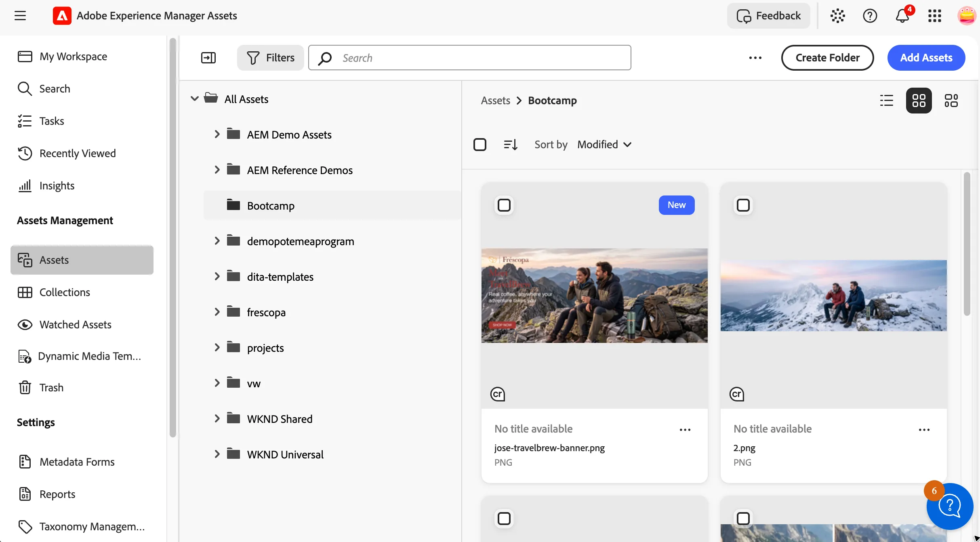This screenshot has width=980, height=542.
Task: Open the more actions ellipsis in toolbar
Action: tap(755, 58)
